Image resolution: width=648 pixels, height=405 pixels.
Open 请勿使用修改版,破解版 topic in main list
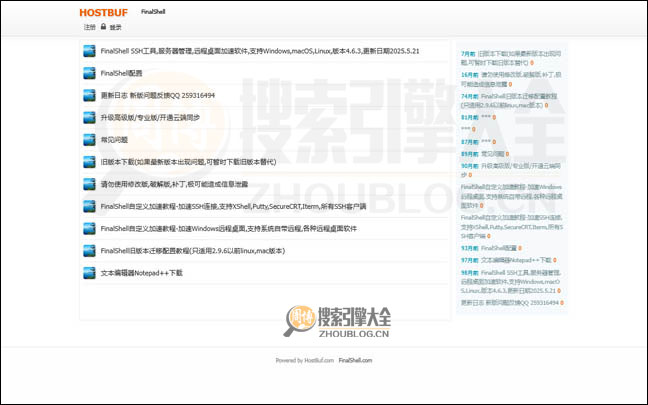174,184
